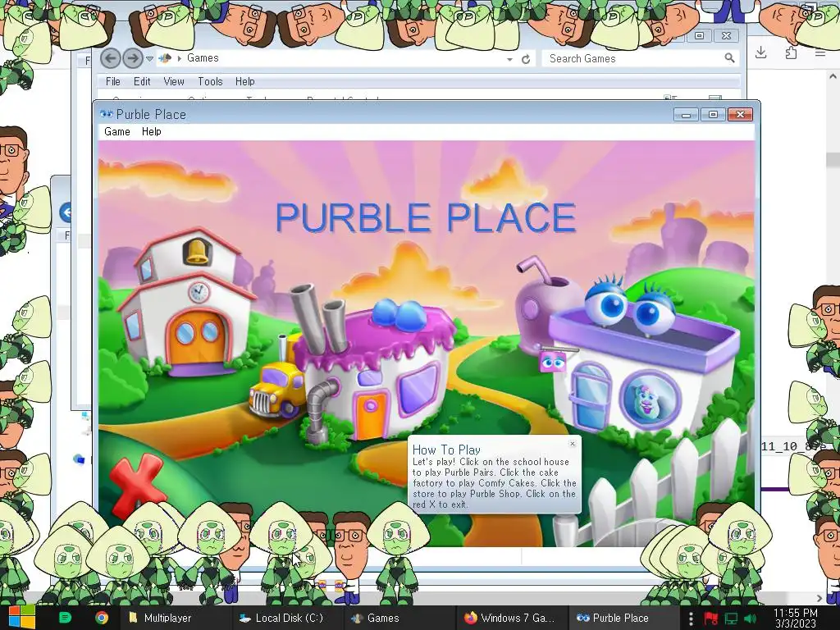This screenshot has height=630, width=840.
Task: Click the browser downloads icon
Action: point(760,52)
